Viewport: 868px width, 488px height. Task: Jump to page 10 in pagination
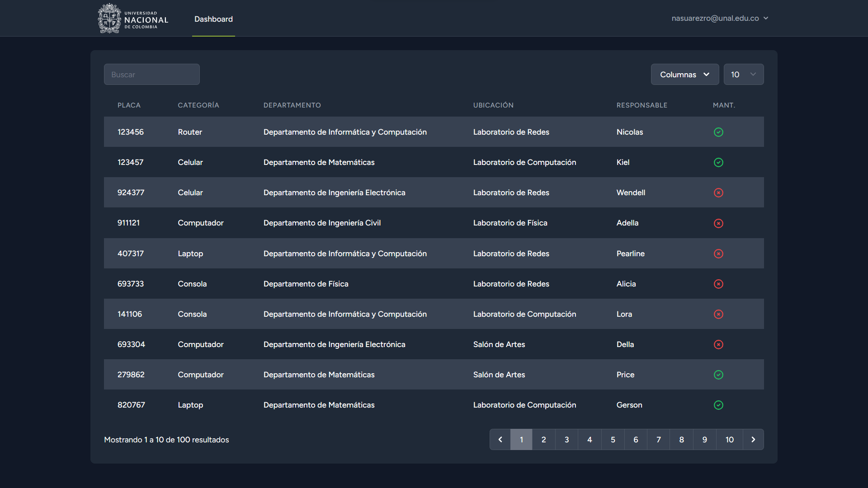point(729,439)
